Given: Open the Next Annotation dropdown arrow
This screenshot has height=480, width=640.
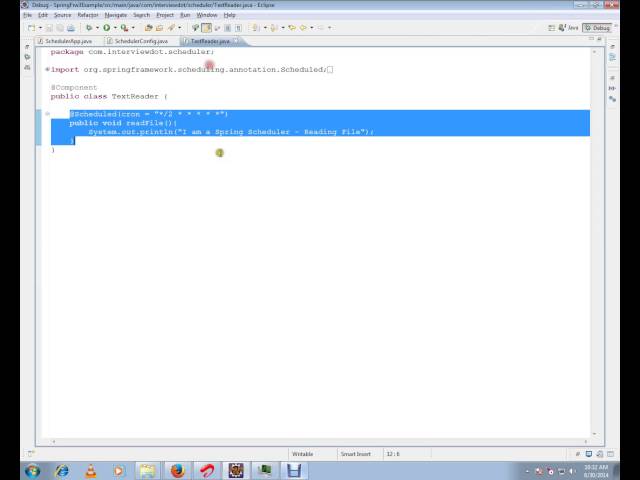Looking at the screenshot, I should tap(265, 28).
